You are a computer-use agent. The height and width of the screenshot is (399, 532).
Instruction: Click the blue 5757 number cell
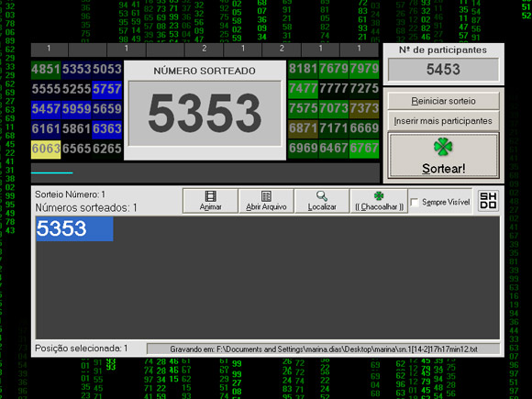coord(107,89)
